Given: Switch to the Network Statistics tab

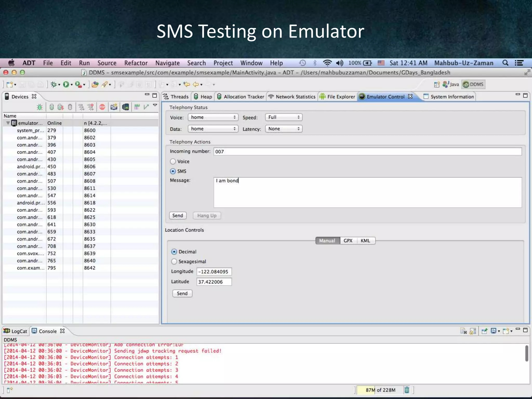Looking at the screenshot, I should coord(292,97).
